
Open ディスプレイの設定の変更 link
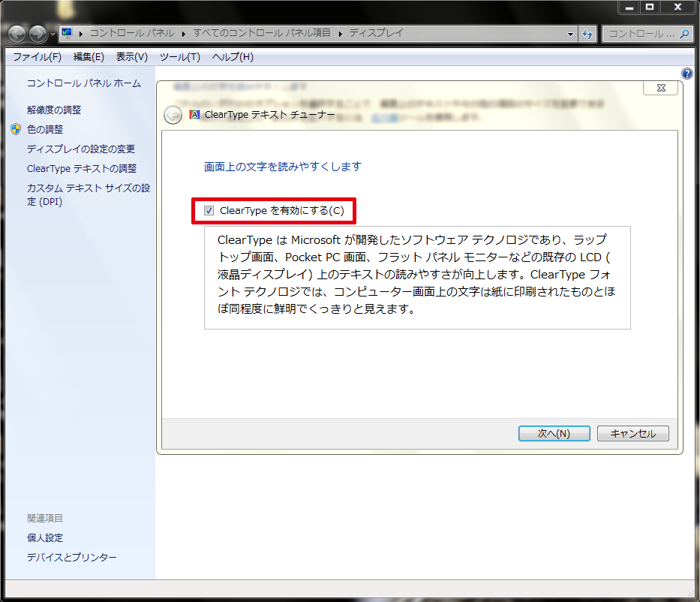(x=81, y=149)
